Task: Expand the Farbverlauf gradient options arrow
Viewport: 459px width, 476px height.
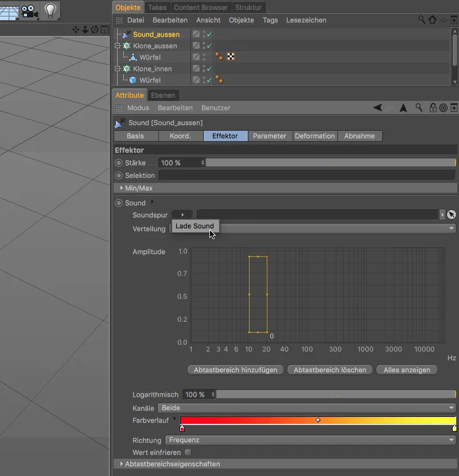Action: tap(174, 418)
